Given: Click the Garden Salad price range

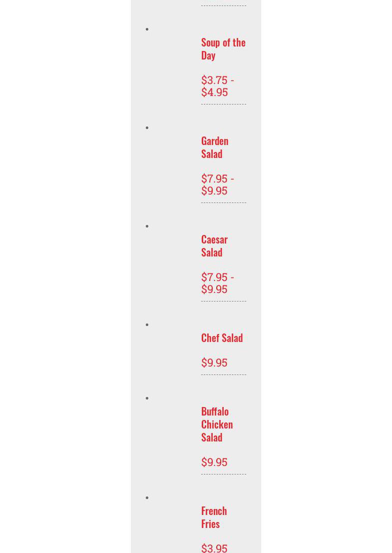Looking at the screenshot, I should pos(217,184).
